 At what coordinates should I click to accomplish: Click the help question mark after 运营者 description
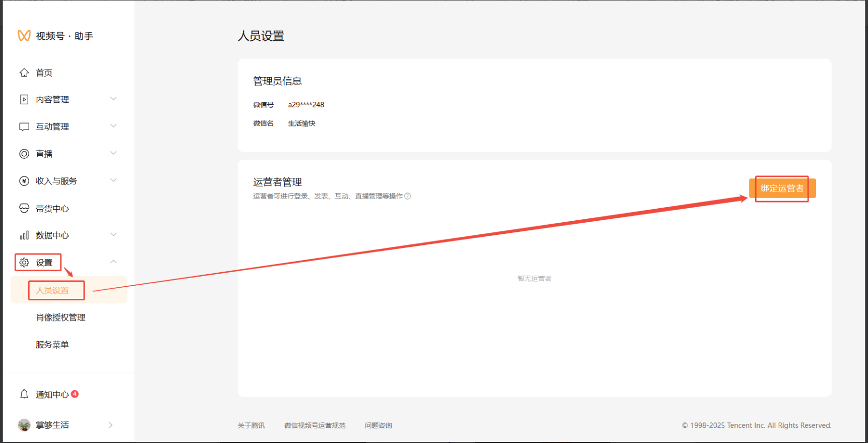(x=408, y=196)
